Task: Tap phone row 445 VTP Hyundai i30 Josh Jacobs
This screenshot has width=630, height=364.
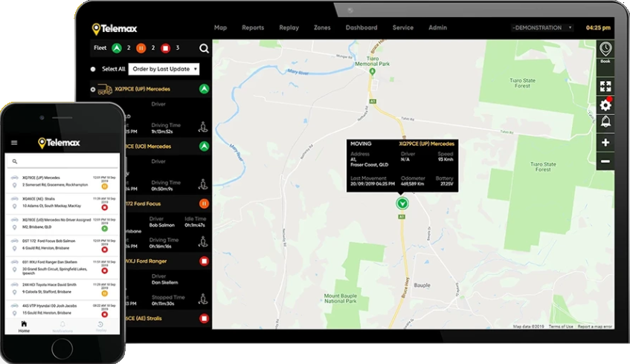Action: pos(62,310)
